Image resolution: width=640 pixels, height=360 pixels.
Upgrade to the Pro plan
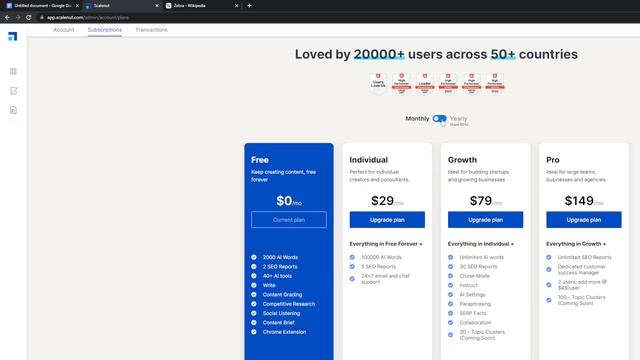584,220
